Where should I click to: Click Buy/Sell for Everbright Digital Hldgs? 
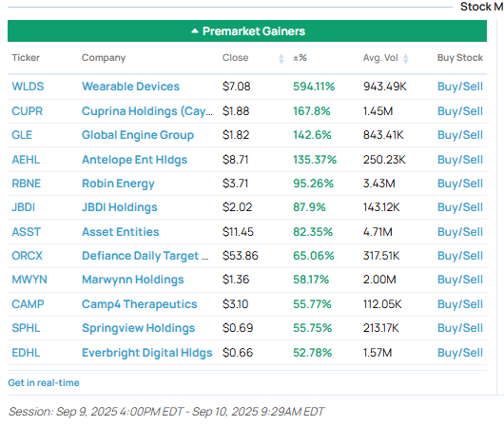pos(460,353)
